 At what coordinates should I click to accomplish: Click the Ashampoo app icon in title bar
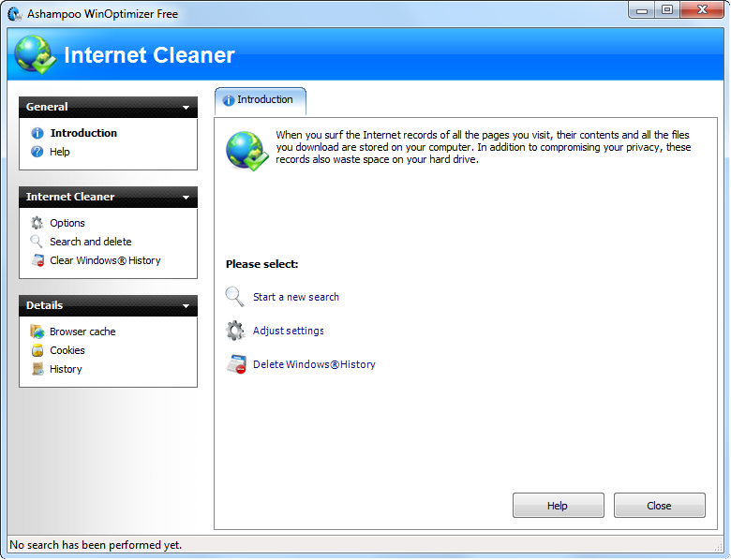(x=15, y=14)
